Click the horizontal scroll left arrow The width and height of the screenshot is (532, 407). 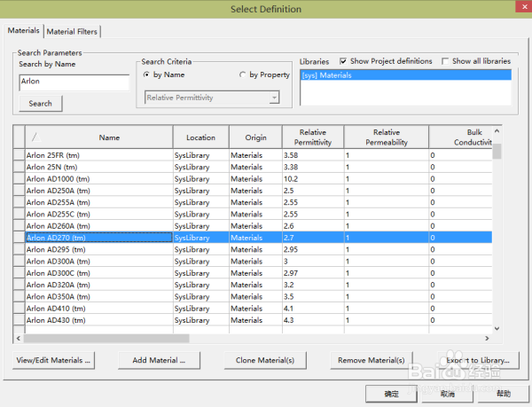[x=19, y=339]
